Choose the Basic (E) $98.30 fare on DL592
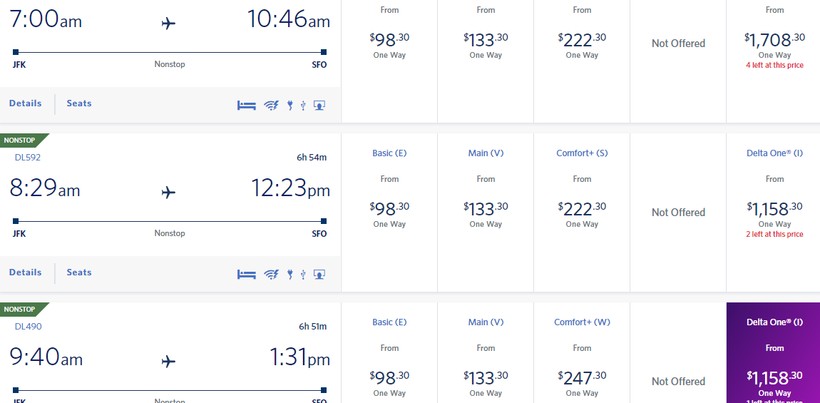The width and height of the screenshot is (820, 403). point(389,212)
